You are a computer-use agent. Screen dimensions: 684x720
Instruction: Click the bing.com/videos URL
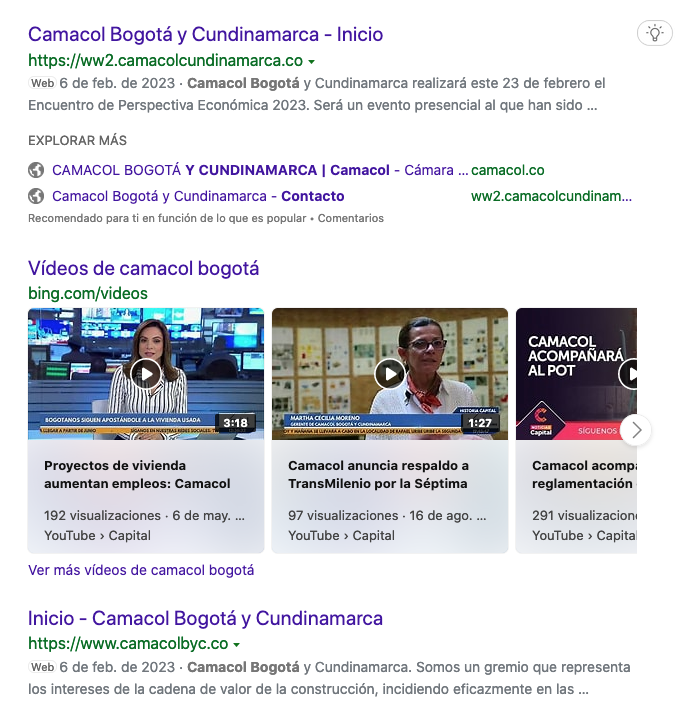[x=88, y=293]
